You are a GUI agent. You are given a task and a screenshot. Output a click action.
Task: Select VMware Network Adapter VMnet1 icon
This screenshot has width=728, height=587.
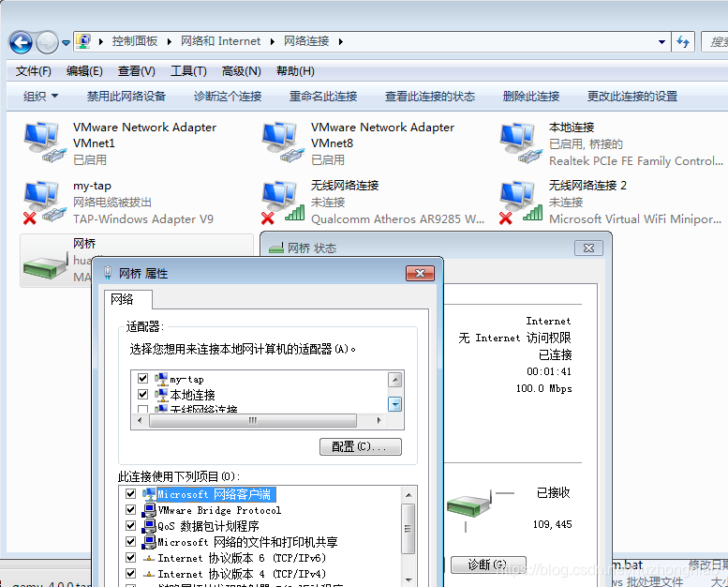click(x=45, y=143)
